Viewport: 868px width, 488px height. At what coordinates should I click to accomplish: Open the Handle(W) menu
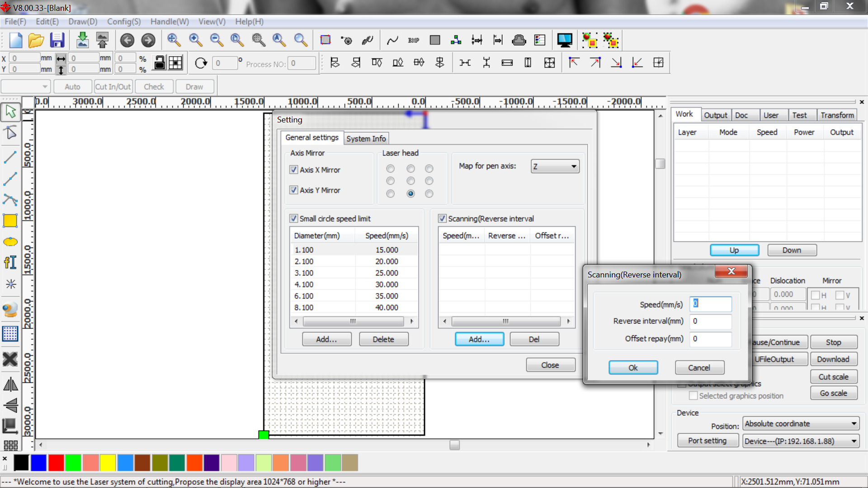(x=170, y=21)
